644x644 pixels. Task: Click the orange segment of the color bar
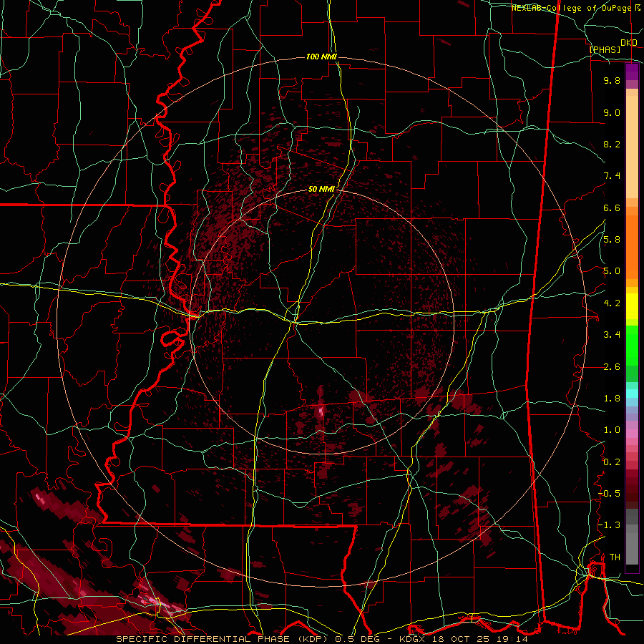632,248
